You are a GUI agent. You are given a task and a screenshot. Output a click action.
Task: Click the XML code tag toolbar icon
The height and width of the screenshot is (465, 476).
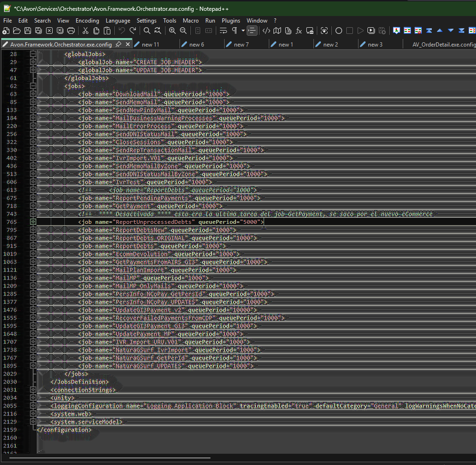coord(266,31)
